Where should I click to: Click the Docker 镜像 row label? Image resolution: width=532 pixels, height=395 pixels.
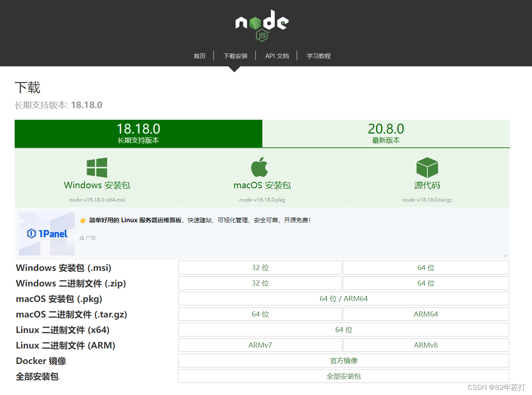click(x=41, y=361)
